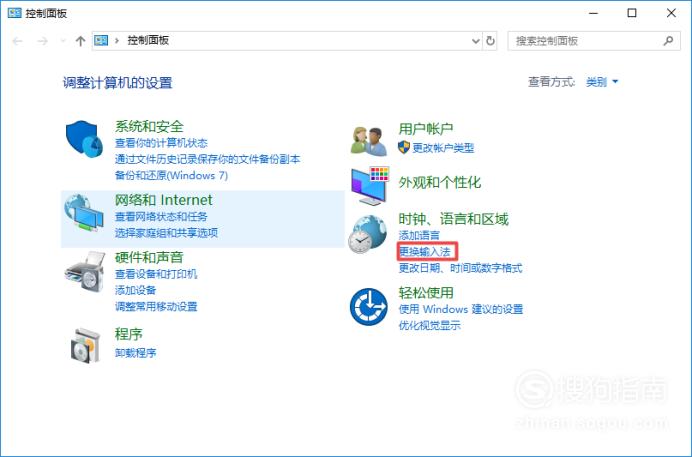The width and height of the screenshot is (692, 457).
Task: Open 查看你的计算机状态 link
Action: point(161,143)
